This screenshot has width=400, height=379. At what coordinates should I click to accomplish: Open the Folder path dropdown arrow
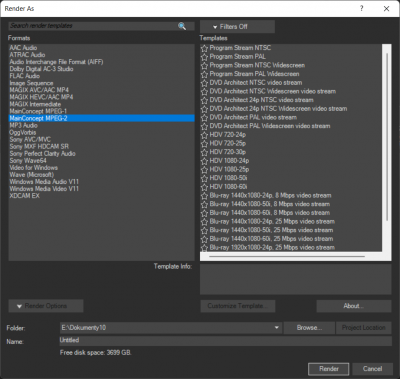point(276,328)
